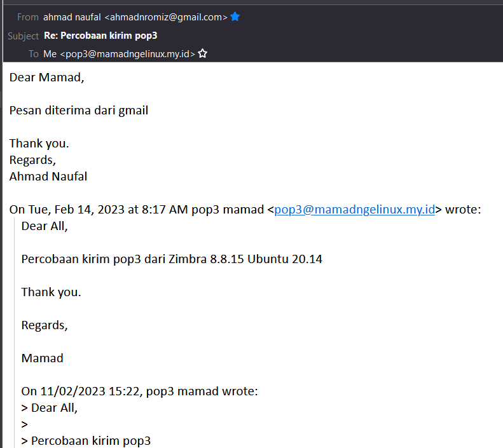Viewport: 503px width, 448px height.
Task: Click the nested > Percobaan kirim pop3 line
Action: [86, 441]
